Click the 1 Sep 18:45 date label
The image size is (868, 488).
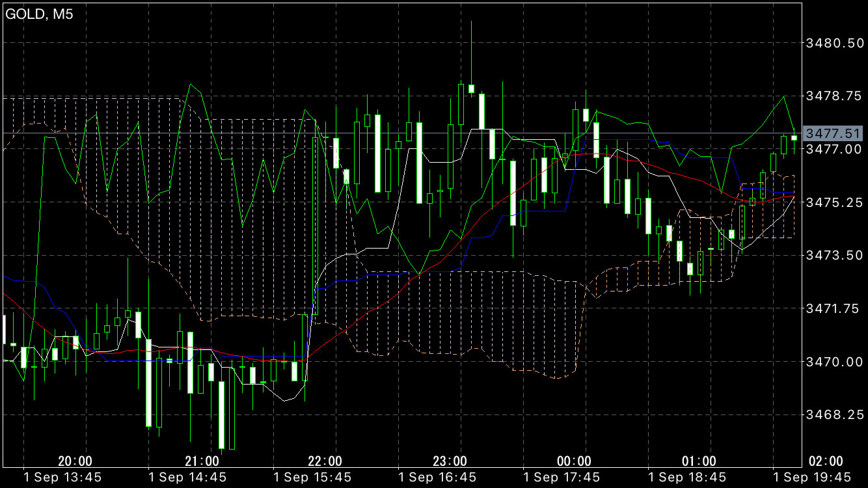[687, 478]
